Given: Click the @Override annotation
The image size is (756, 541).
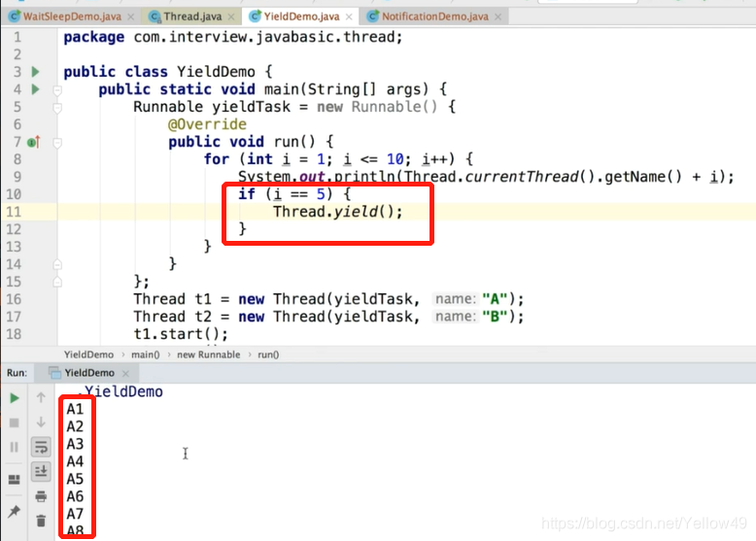Looking at the screenshot, I should (x=207, y=124).
